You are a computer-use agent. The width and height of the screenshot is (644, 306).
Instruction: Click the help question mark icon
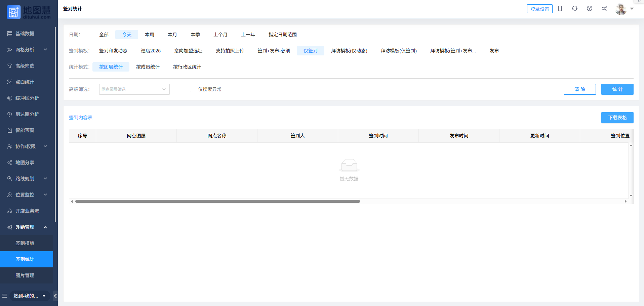(590, 9)
